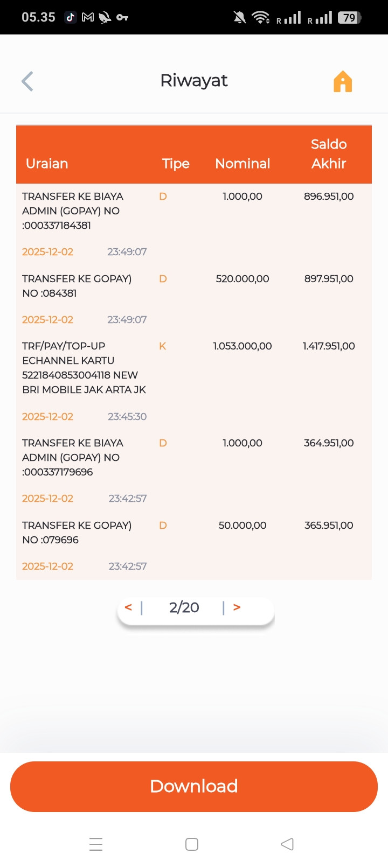This screenshot has width=388, height=868.
Task: Tap the Gmail notification icon
Action: tap(87, 17)
